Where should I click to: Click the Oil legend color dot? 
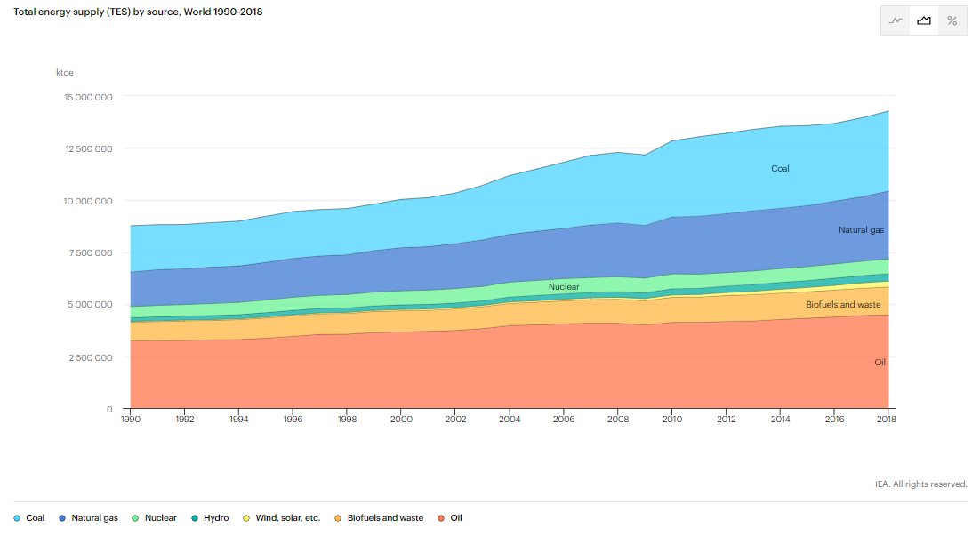point(441,517)
